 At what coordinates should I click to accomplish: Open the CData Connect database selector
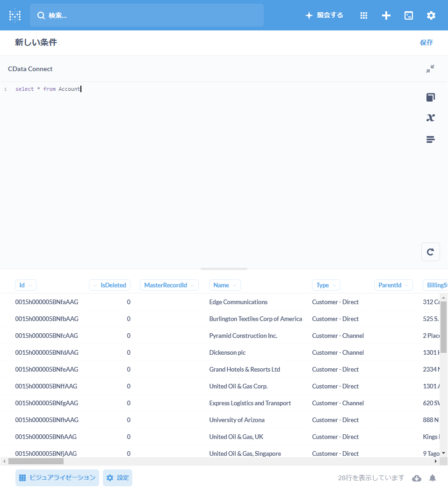(30, 69)
